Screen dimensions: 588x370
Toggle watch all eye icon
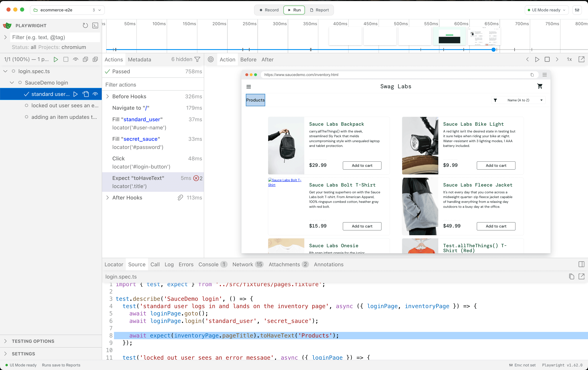(75, 59)
